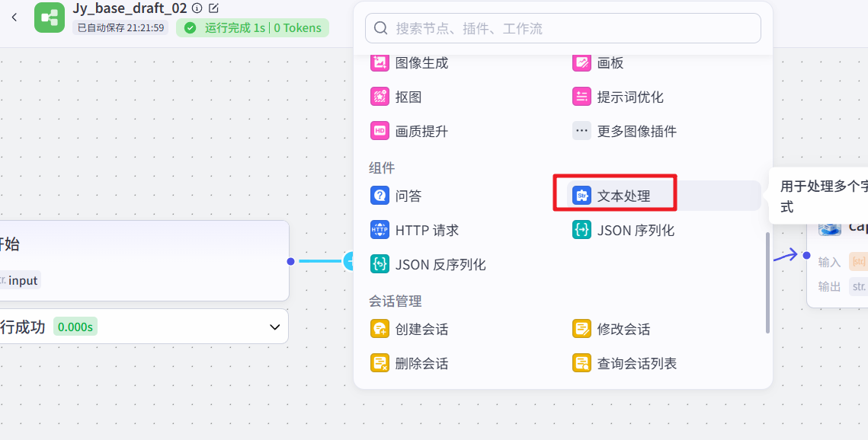Viewport: 868px width, 440px height.
Task: Select the 抠图 node icon
Action: (380, 97)
